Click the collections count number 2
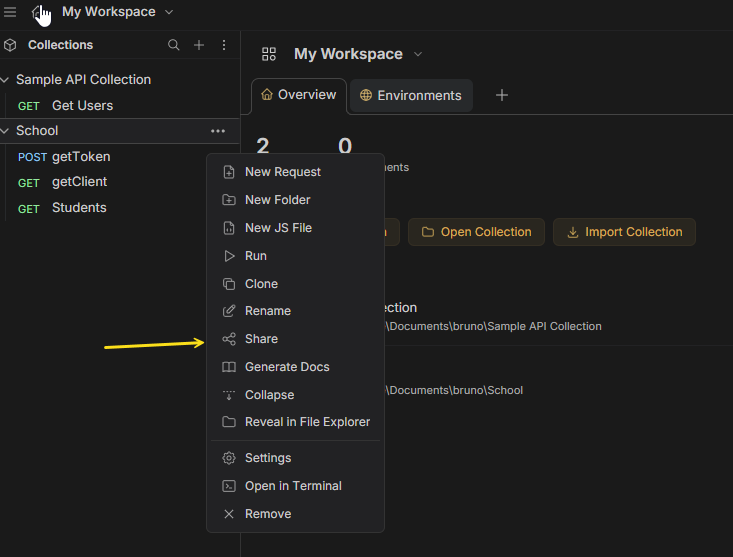Viewport: 733px width, 557px height. [263, 146]
